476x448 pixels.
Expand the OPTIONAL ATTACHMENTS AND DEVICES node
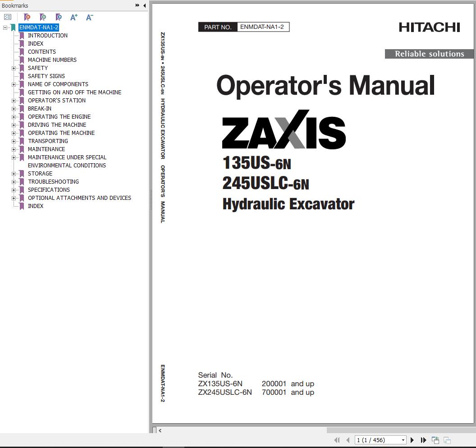pyautogui.click(x=14, y=198)
